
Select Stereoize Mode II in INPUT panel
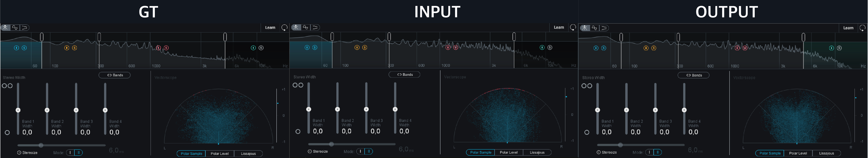pos(369,152)
